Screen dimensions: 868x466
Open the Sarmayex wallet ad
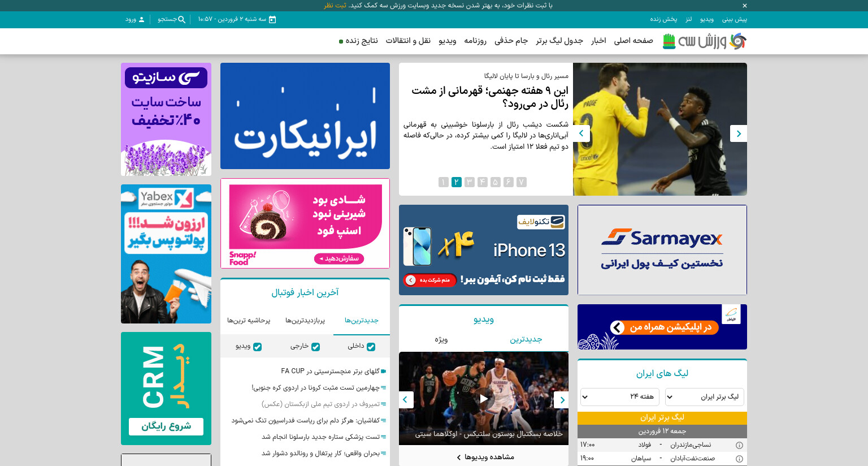[662, 250]
